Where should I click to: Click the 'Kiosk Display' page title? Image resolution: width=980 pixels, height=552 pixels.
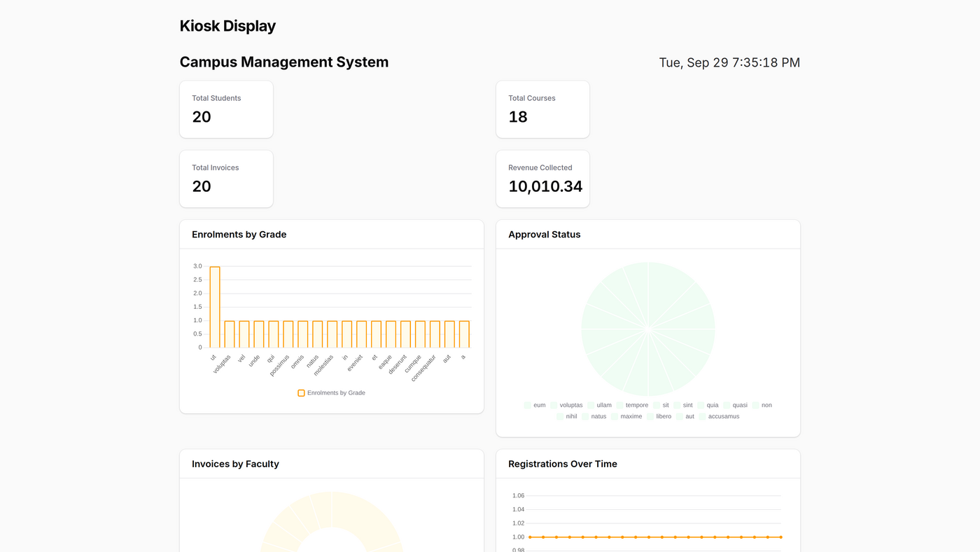pyautogui.click(x=227, y=26)
